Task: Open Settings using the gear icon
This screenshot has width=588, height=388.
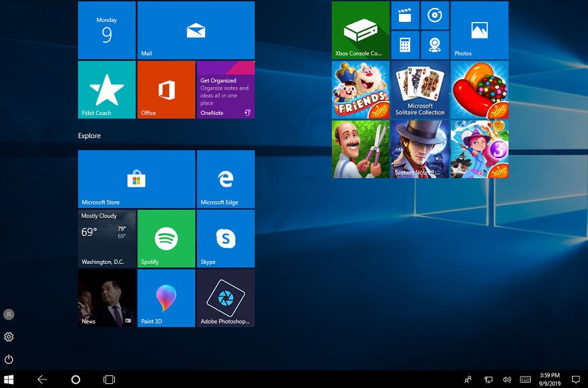Action: click(9, 337)
